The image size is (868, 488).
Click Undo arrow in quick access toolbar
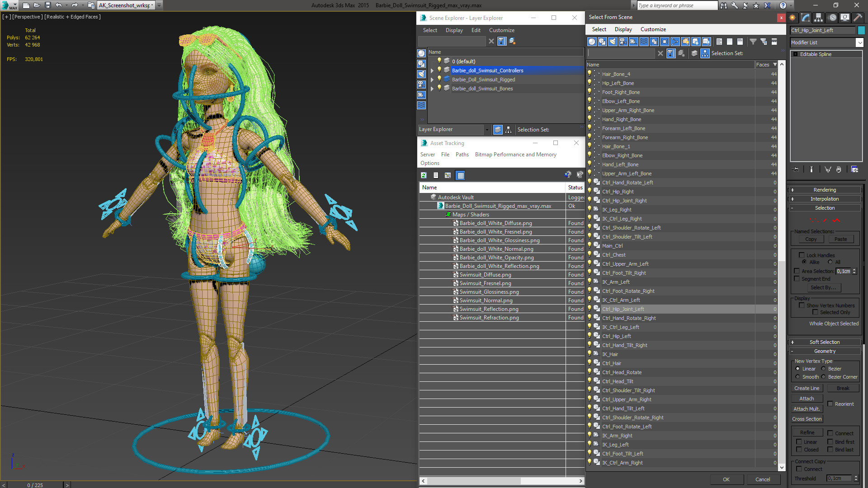coord(59,5)
